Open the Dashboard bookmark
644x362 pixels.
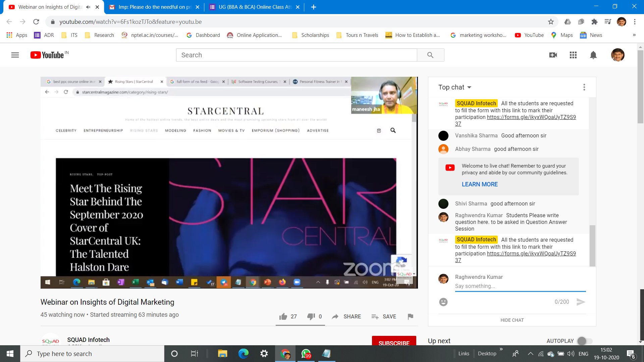[203, 35]
